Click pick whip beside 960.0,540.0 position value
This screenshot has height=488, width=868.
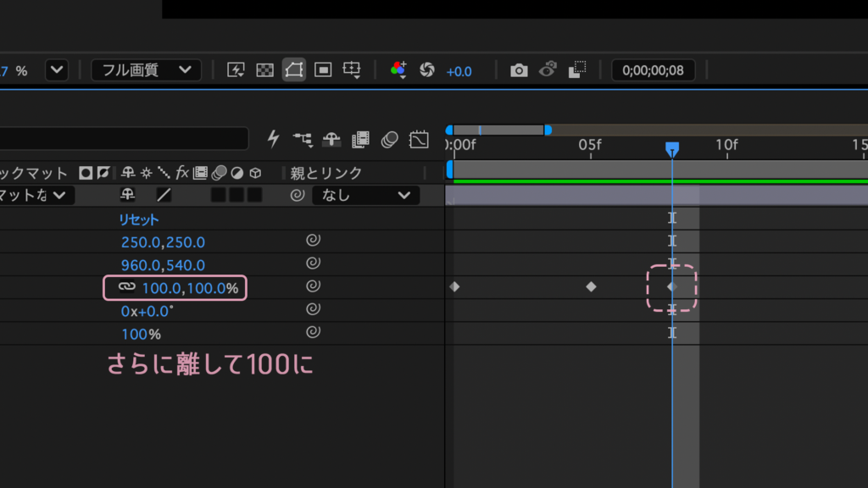coord(314,263)
